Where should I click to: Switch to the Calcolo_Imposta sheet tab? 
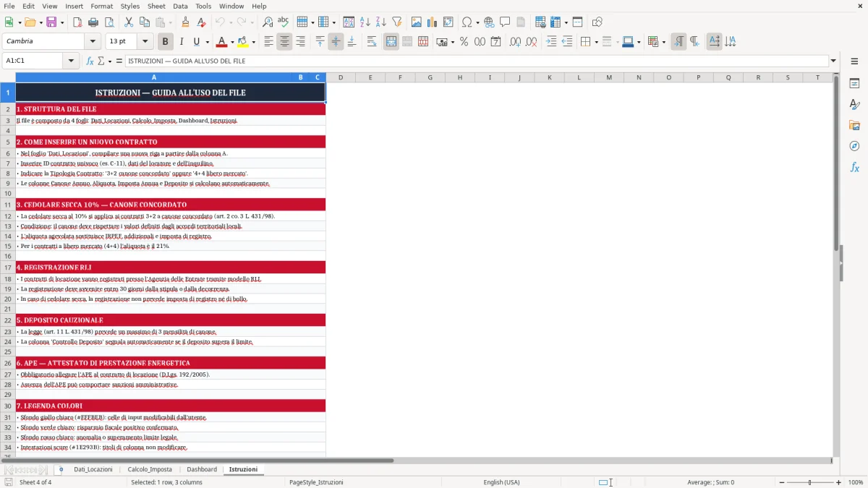(x=150, y=469)
